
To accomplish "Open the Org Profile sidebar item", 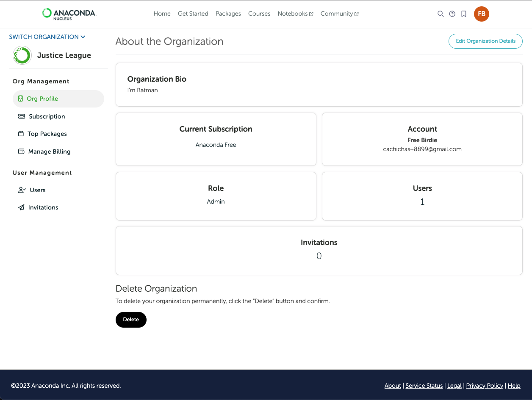I will [42, 99].
